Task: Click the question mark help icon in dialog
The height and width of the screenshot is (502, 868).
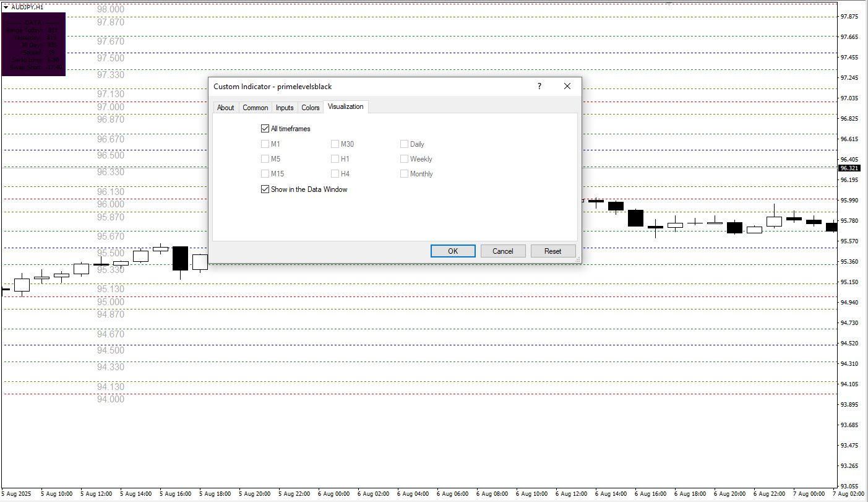Action: [539, 87]
